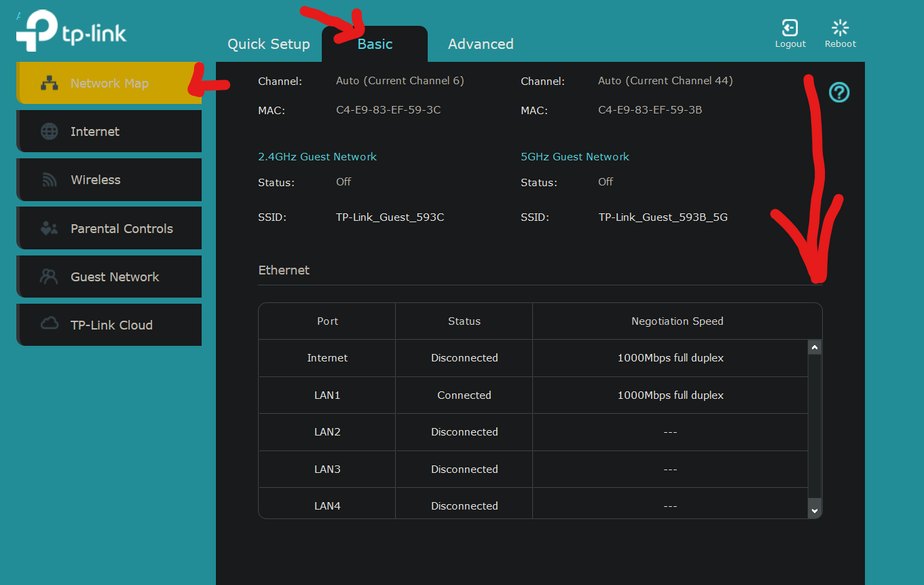Click the Ethernet table scroll down arrow
The image size is (924, 585).
pyautogui.click(x=815, y=510)
